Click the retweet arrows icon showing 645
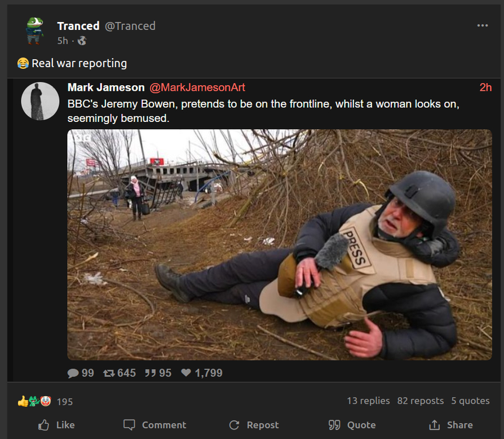This screenshot has height=439, width=504. 109,373
